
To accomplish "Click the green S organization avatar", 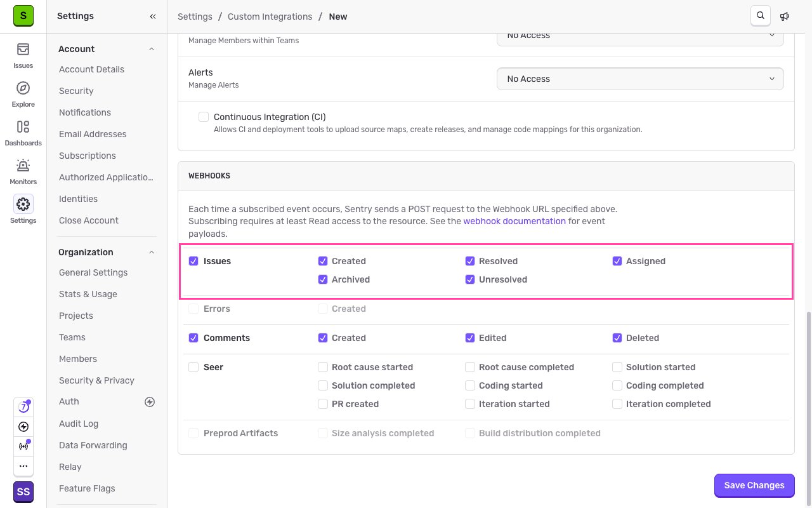I will point(23,17).
